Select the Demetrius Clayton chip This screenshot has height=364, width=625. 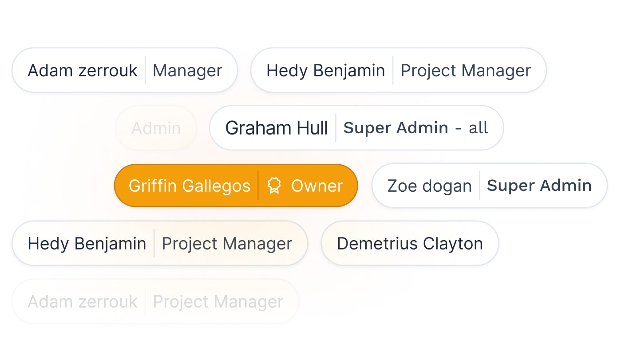point(410,243)
